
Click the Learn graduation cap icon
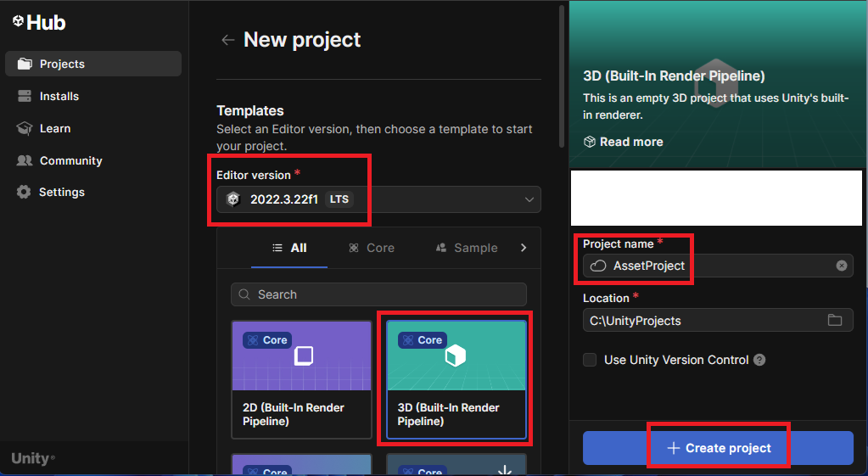(25, 128)
